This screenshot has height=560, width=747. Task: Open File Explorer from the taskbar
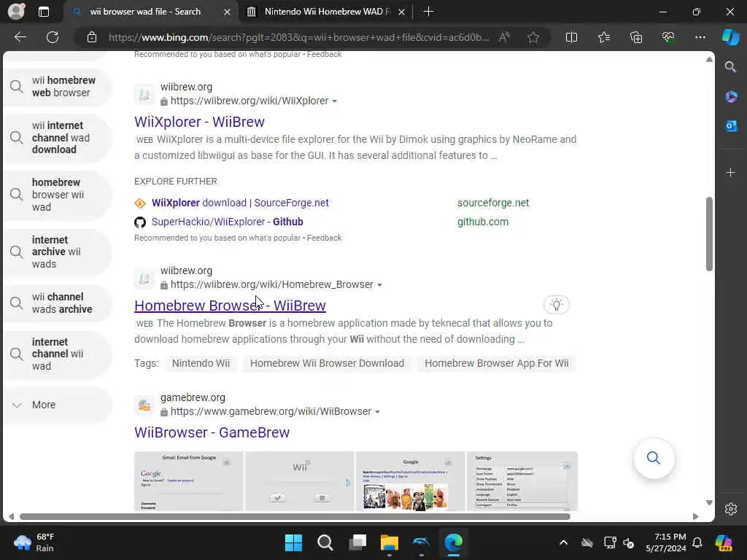click(x=390, y=542)
